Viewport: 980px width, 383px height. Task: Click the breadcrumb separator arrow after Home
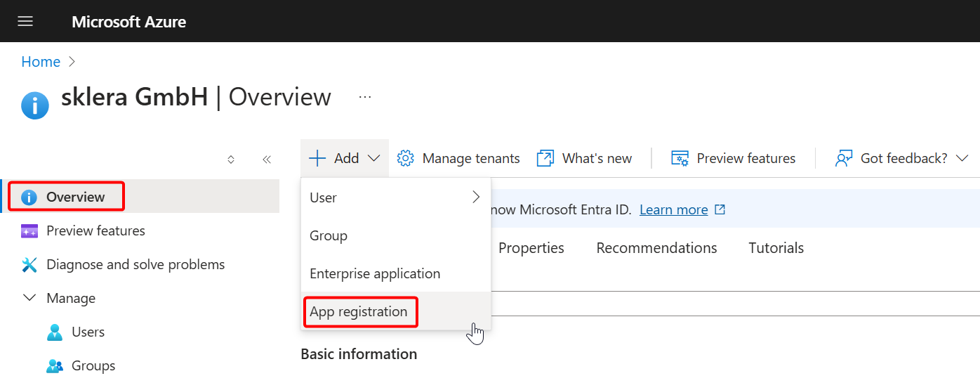[72, 62]
